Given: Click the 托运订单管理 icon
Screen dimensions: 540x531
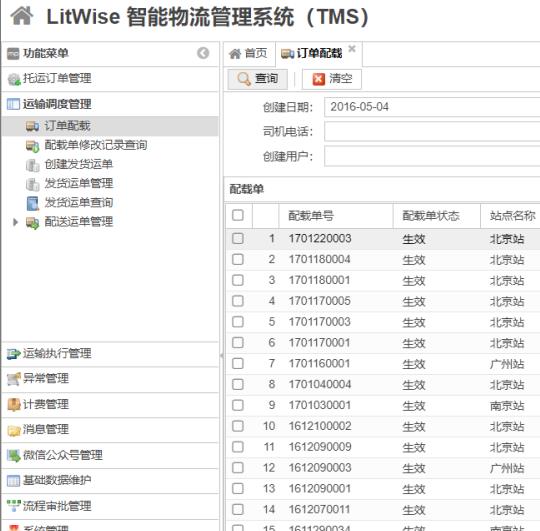Looking at the screenshot, I should (x=14, y=79).
